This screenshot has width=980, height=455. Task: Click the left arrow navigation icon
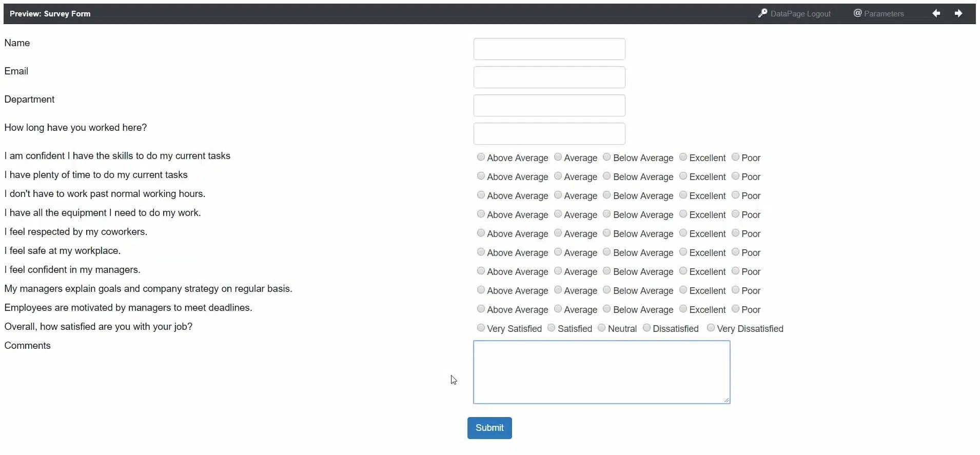tap(936, 13)
